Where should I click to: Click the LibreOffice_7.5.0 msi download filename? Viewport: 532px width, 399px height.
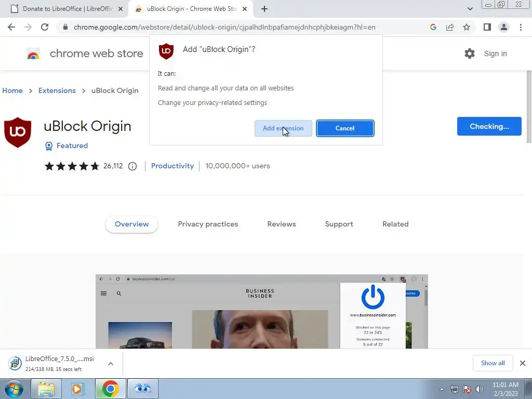point(60,358)
